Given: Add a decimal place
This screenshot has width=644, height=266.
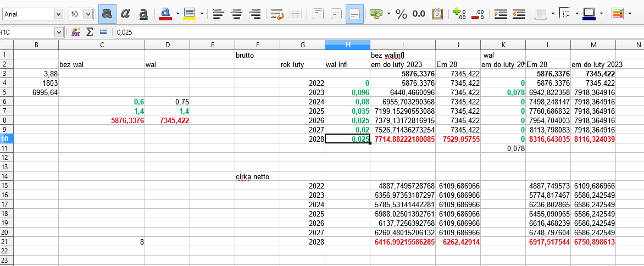Looking at the screenshot, I should point(460,14).
